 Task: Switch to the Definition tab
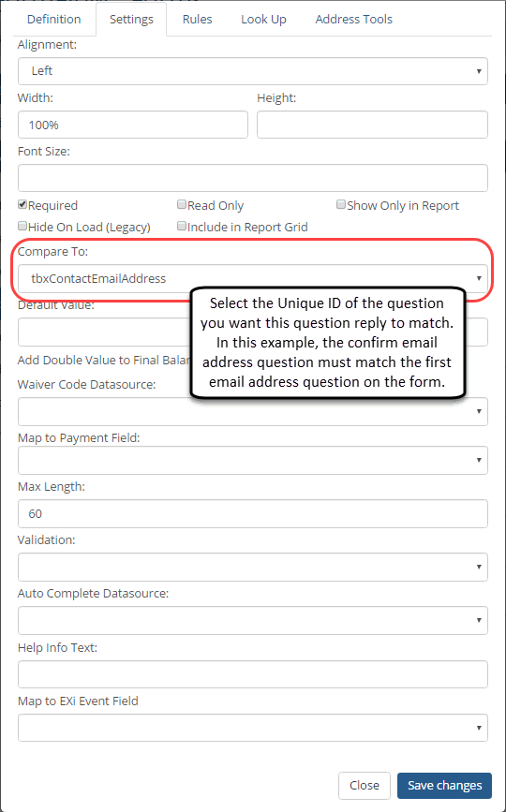pyautogui.click(x=53, y=19)
